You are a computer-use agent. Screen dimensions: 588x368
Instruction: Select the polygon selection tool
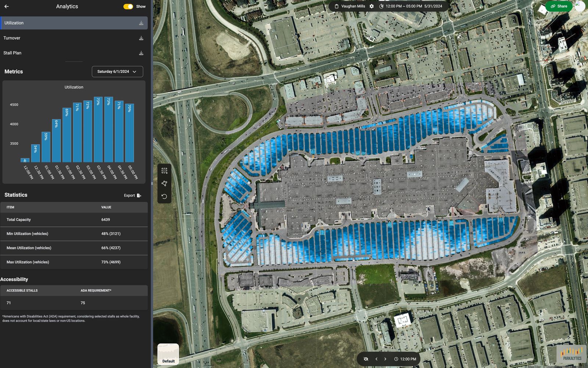(164, 183)
